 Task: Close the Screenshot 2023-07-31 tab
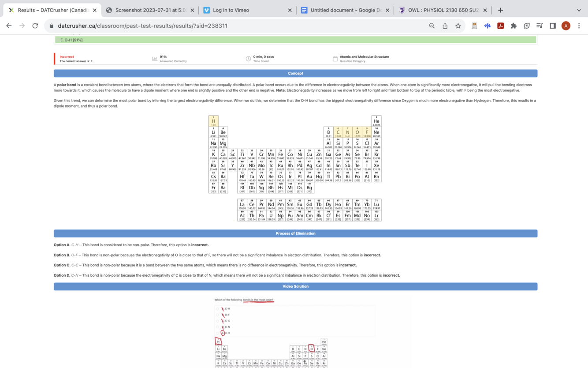click(192, 10)
